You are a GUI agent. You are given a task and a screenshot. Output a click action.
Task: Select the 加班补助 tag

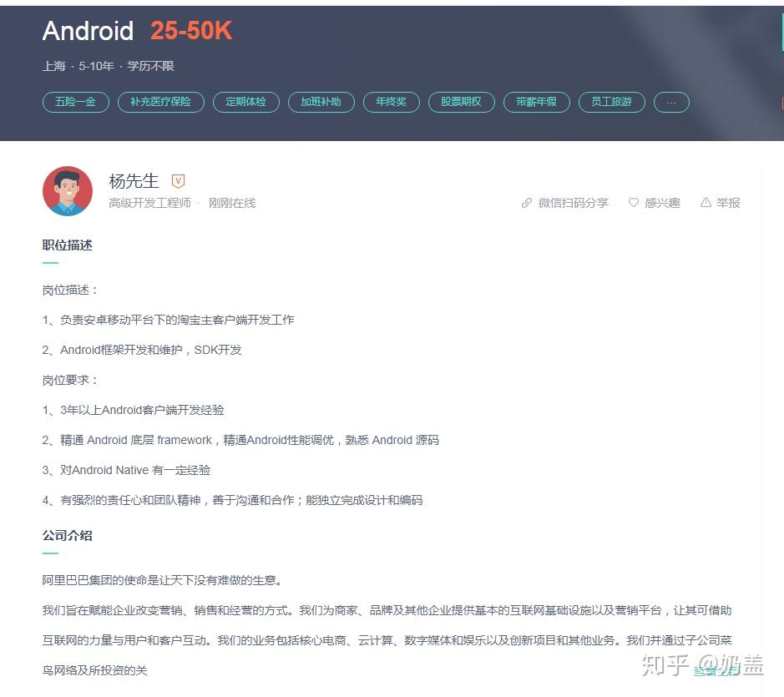pos(321,102)
